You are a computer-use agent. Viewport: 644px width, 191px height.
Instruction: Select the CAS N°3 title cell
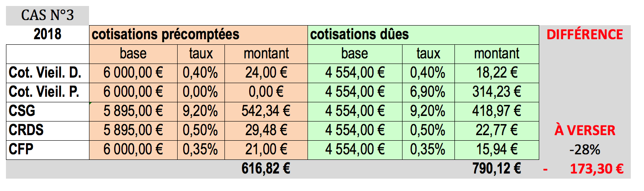coord(47,16)
